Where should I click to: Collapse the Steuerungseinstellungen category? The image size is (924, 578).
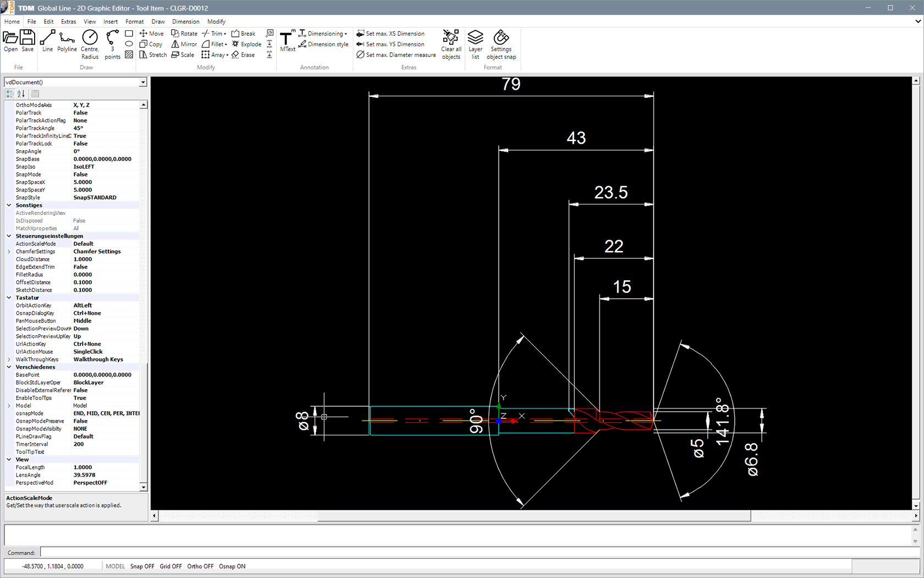(x=9, y=236)
